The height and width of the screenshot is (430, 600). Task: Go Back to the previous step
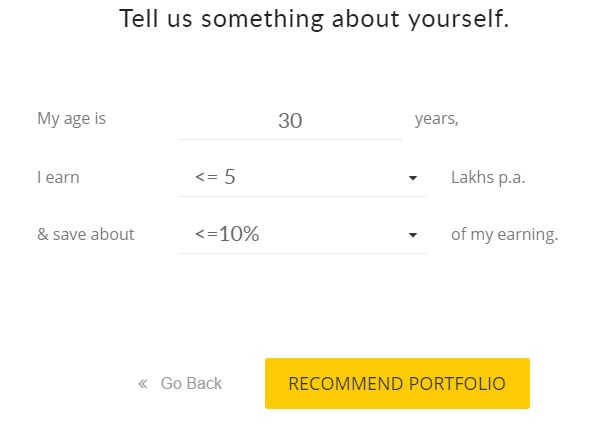click(x=180, y=383)
